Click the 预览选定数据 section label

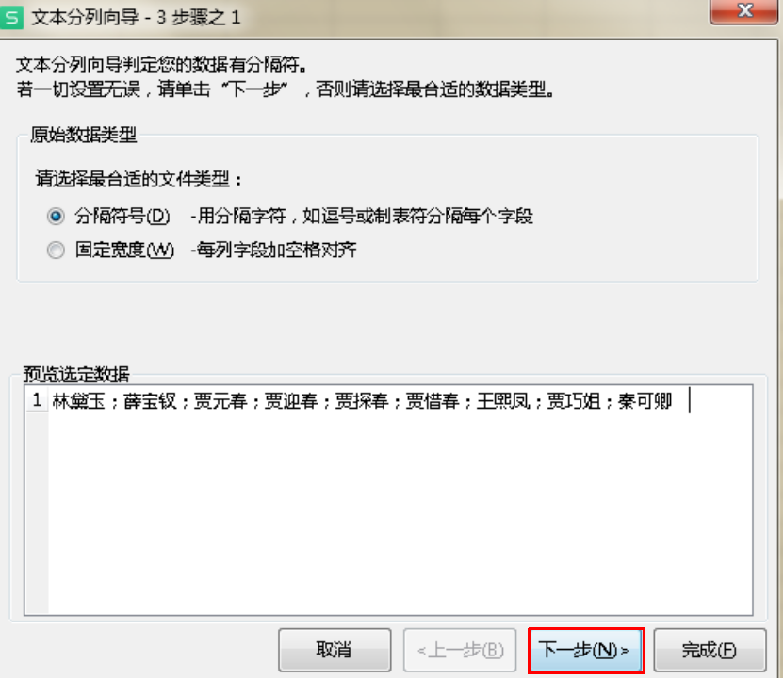[76, 374]
